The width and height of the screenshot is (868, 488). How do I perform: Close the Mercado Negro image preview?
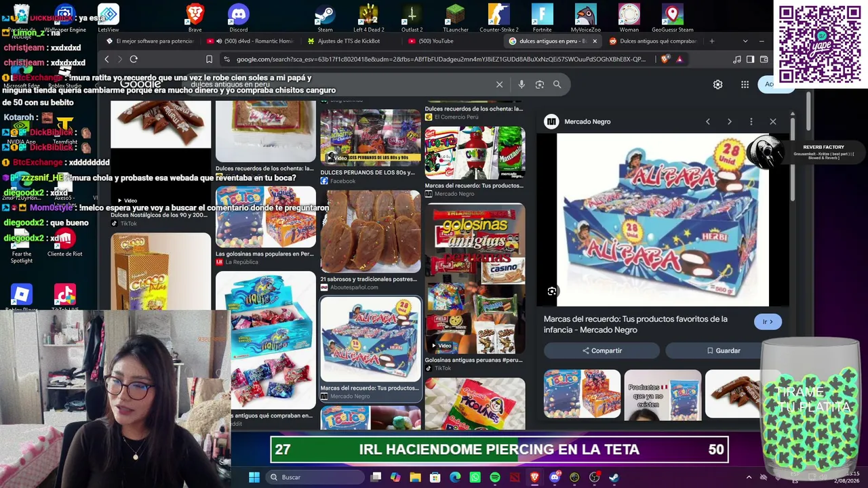772,122
